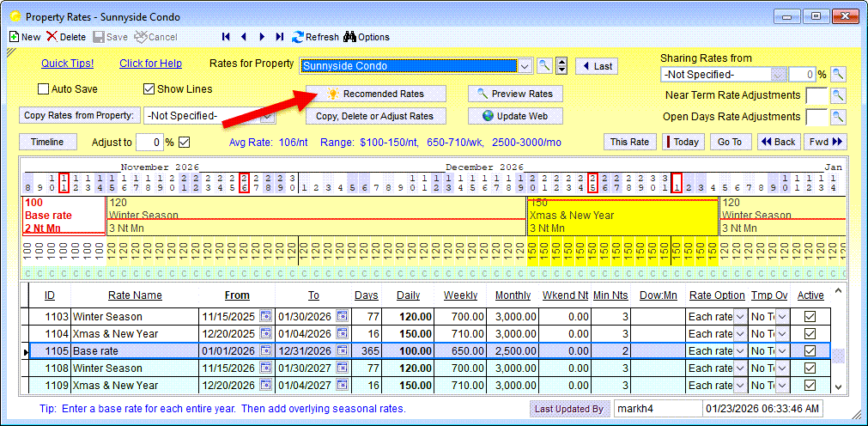Click the magnifier next to Sunnyside Condo
Image resolution: width=868 pixels, height=426 pixels.
tap(544, 66)
